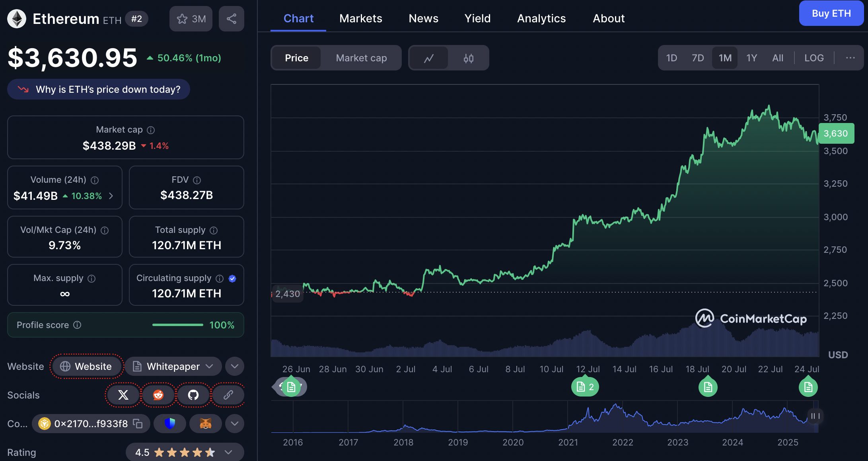Screen dimensions: 868x461
Task: Open the Yield tab
Action: (x=478, y=18)
